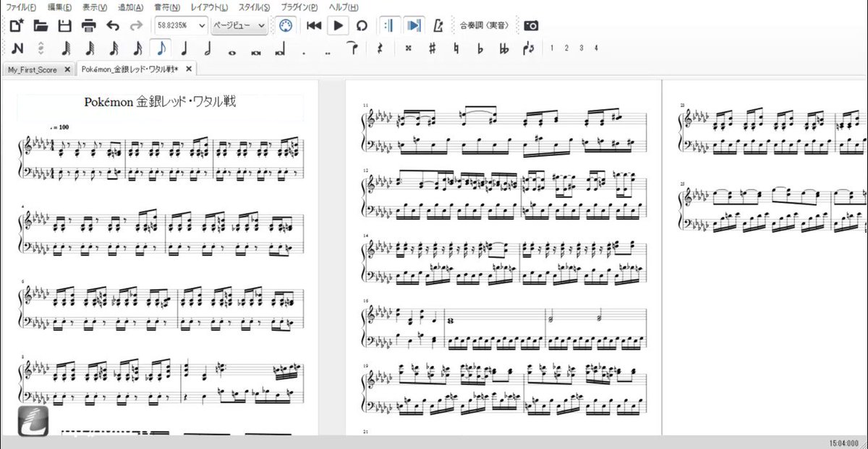This screenshot has width=868, height=449.
Task: Click the greyed-out redo arrow icon
Action: pyautogui.click(x=136, y=26)
